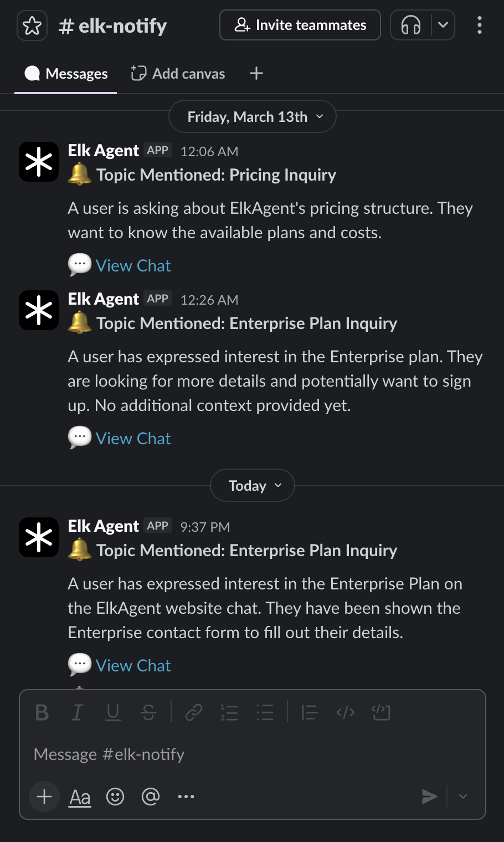Screen dimensions: 504x842
Task: Open attachments with composer plus button
Action: click(44, 797)
